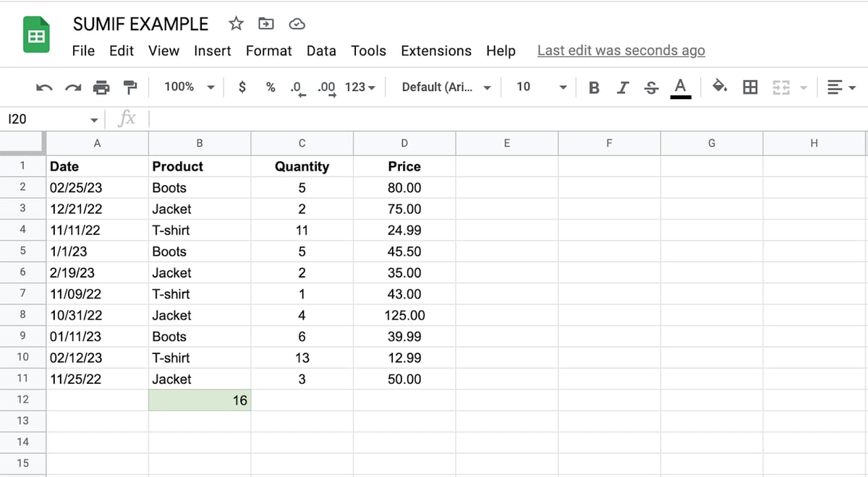Open the View menu
This screenshot has width=868, height=477.
click(x=163, y=51)
